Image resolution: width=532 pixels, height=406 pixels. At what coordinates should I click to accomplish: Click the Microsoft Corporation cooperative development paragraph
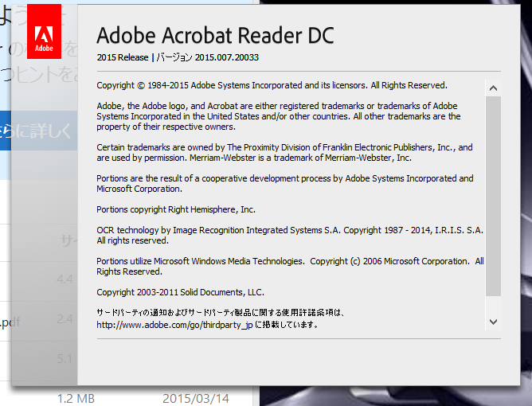coord(284,184)
